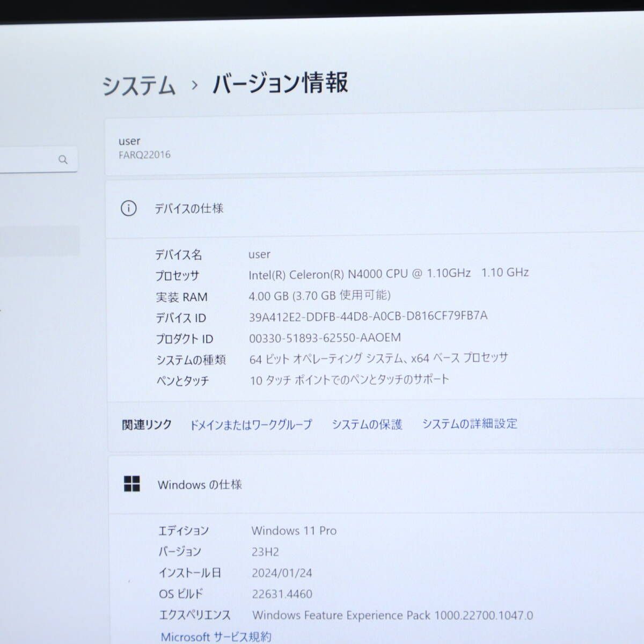Select the product ID 00330-51893-62550-AAOEM
This screenshot has height=644, width=644.
click(325, 338)
